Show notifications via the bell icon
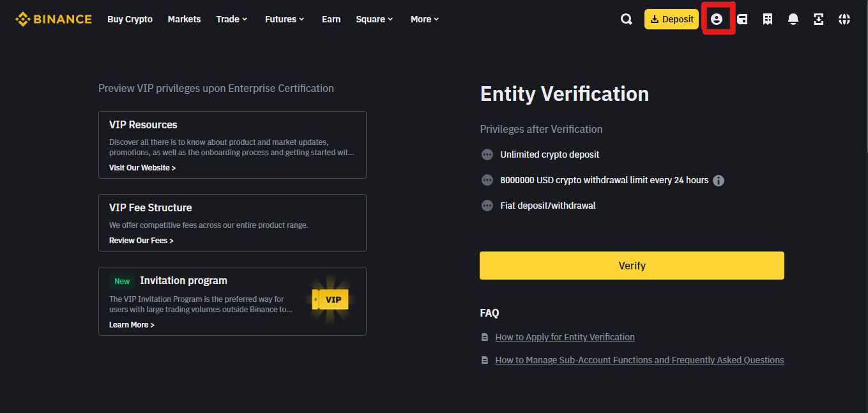The image size is (868, 413). [793, 19]
